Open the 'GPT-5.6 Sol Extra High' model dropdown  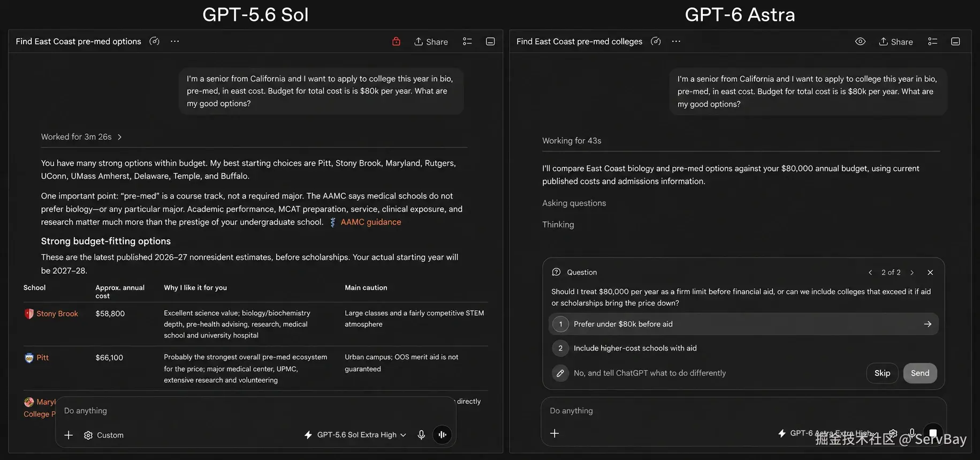355,435
